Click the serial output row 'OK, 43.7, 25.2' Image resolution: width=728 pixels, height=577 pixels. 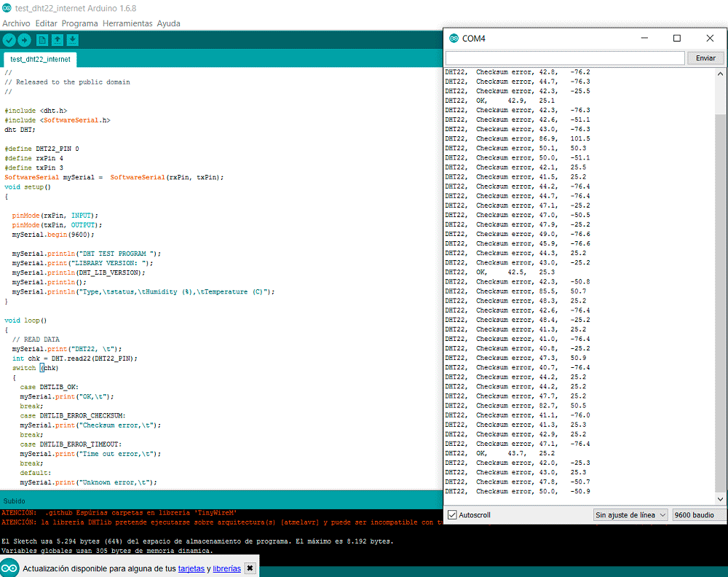(500, 453)
